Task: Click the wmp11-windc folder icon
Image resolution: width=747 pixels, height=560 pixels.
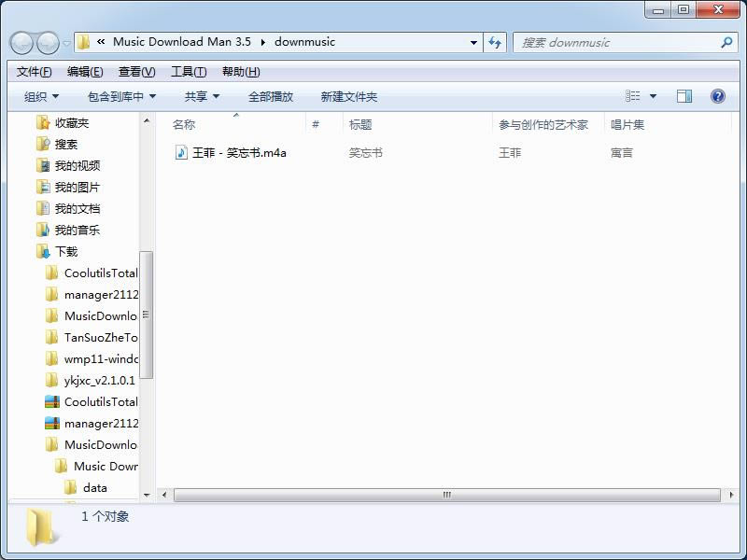Action: [52, 359]
